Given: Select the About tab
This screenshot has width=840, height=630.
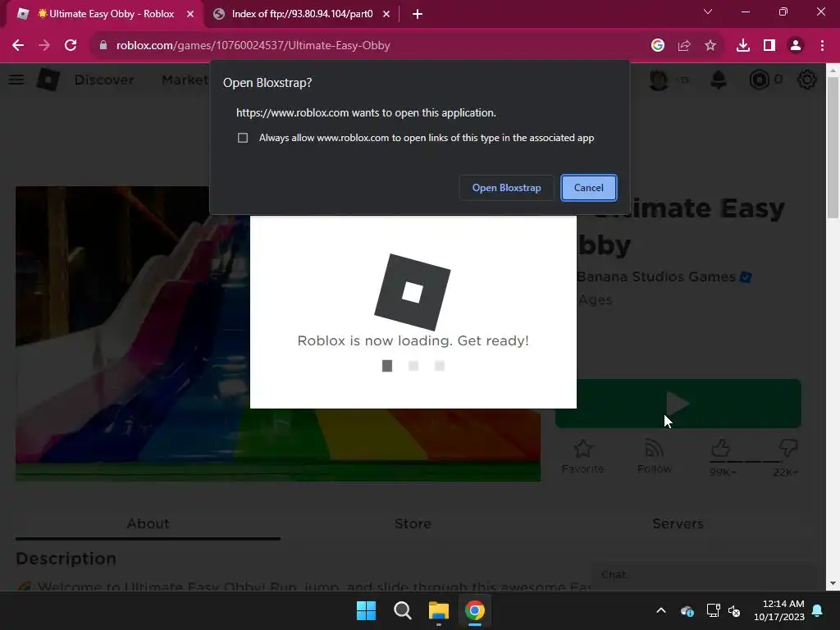Looking at the screenshot, I should (148, 524).
